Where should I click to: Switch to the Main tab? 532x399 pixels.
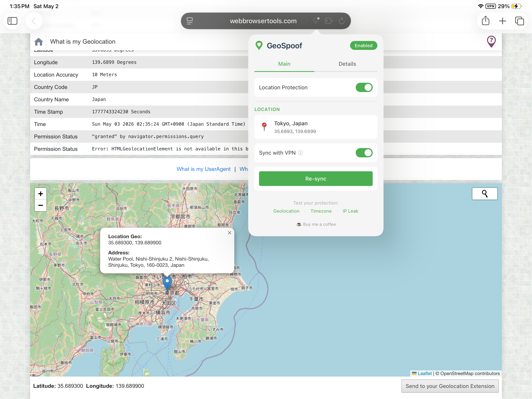point(284,64)
